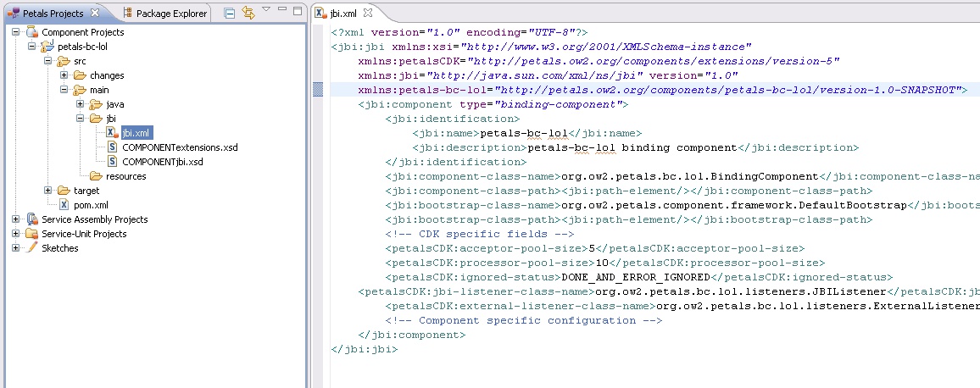Click the pom.xml file icon
The width and height of the screenshot is (980, 388).
pos(64,205)
